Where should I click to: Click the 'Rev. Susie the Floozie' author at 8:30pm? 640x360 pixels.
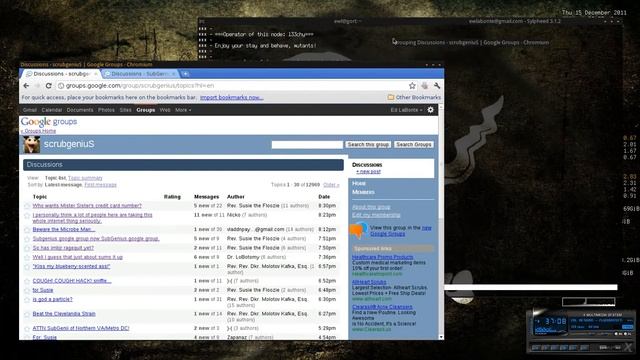click(253, 206)
